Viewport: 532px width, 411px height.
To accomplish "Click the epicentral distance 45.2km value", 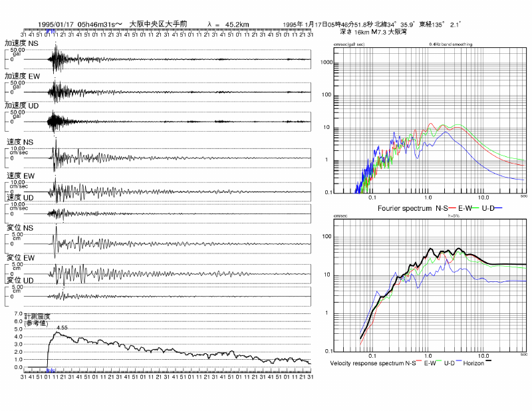I will pyautogui.click(x=237, y=25).
